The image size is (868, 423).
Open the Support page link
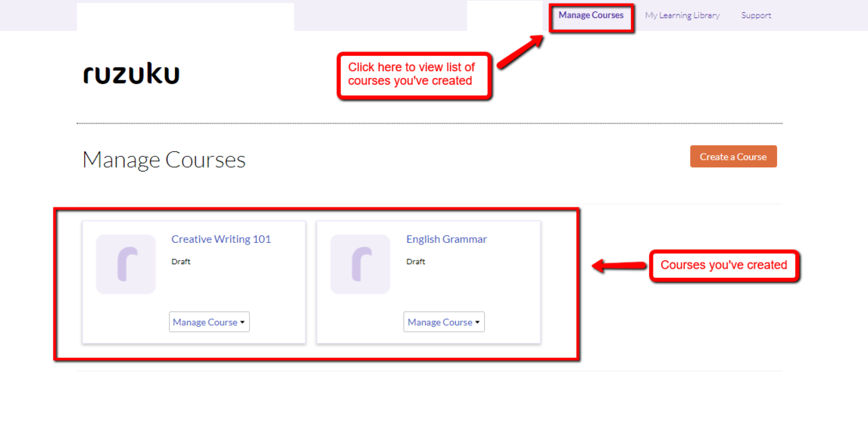[x=756, y=15]
